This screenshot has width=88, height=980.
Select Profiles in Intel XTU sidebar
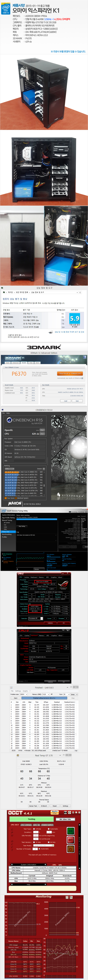5,537
